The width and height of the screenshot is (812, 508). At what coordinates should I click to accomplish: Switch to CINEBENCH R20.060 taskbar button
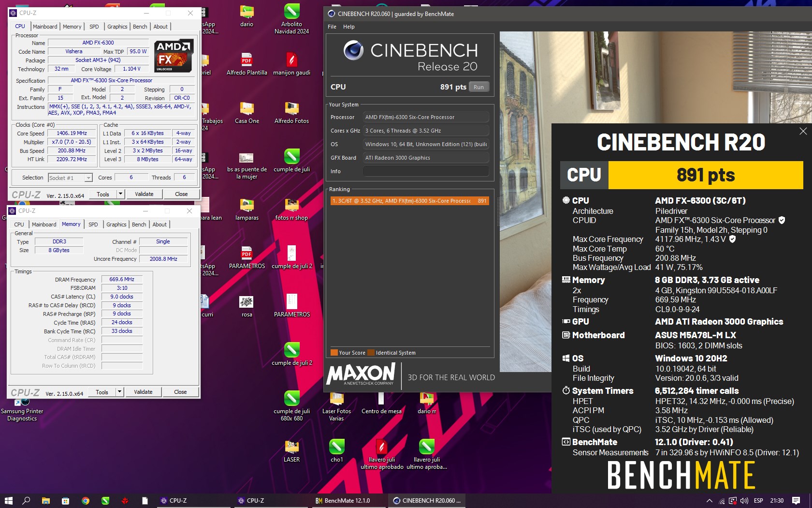(x=427, y=501)
